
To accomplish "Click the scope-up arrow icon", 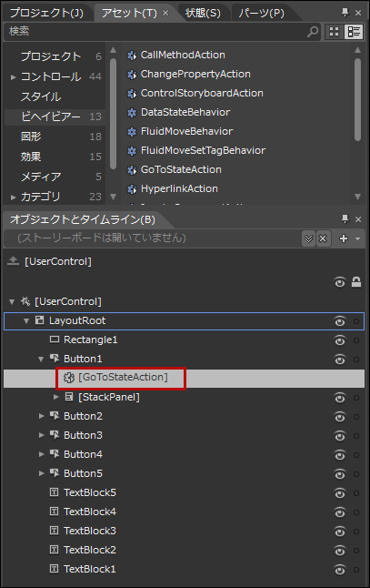I will pos(13,260).
